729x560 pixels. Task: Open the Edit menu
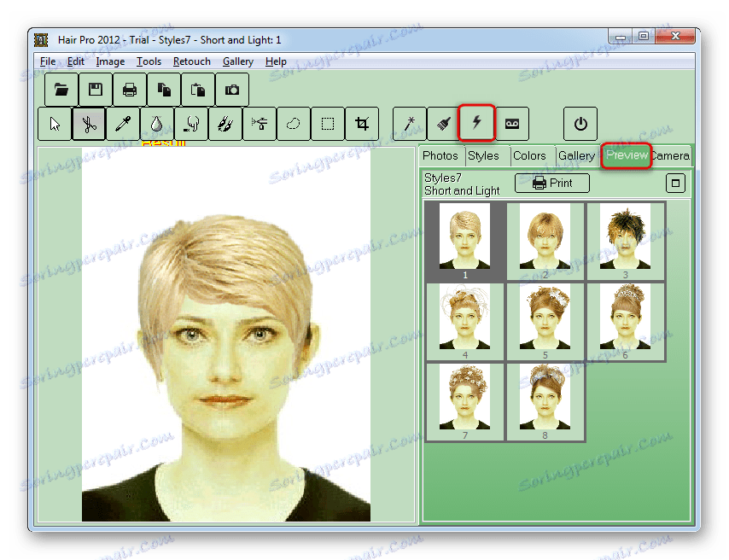75,61
